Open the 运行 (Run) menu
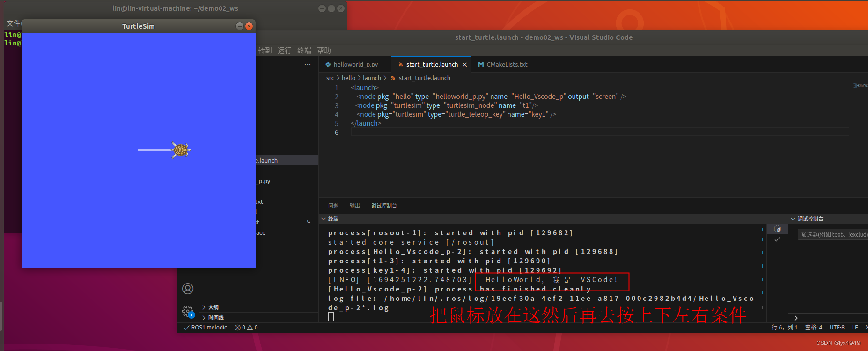 click(284, 50)
